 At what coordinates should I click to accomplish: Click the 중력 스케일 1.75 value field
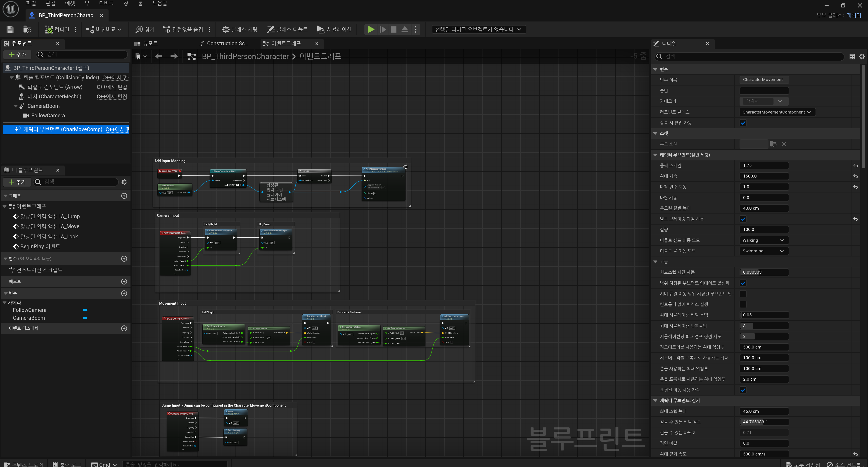(764, 166)
